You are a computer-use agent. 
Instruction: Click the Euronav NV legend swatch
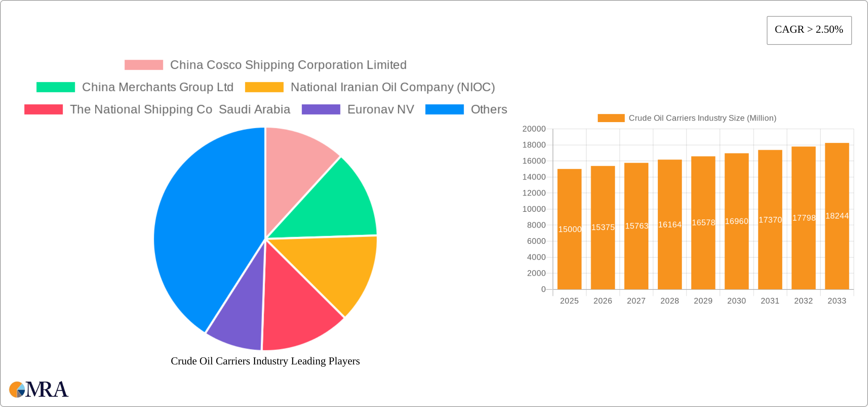coord(321,110)
